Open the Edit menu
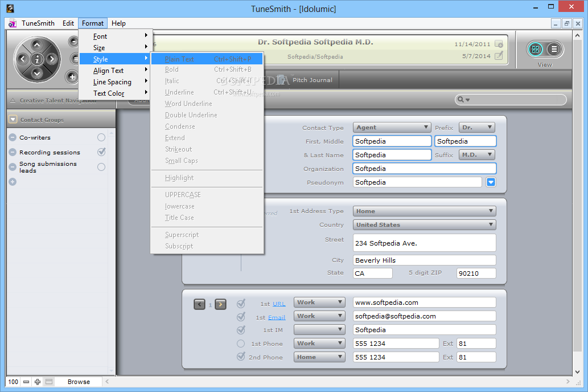The image size is (588, 392). 68,23
